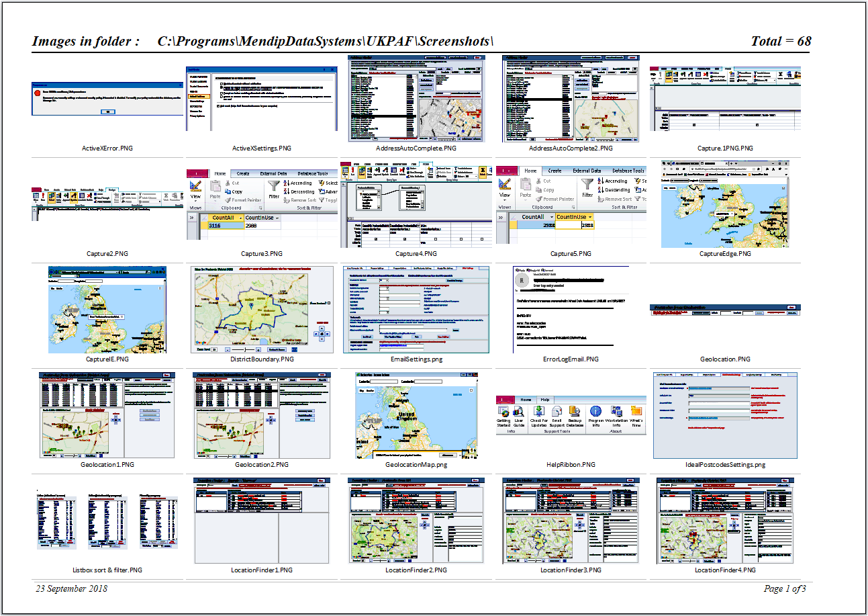The height and width of the screenshot is (616, 868).
Task: Expand CountAll column dropdown in Capture5 thumbnail
Action: (x=551, y=217)
